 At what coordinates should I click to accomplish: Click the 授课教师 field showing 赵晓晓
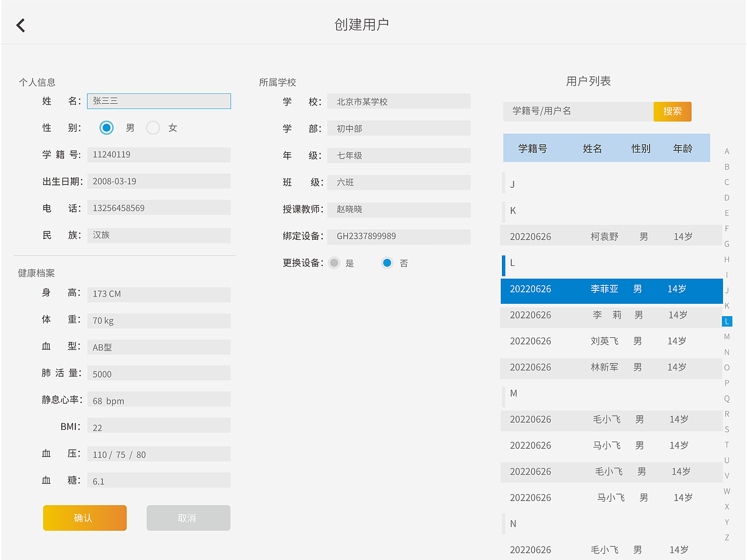coord(399,210)
